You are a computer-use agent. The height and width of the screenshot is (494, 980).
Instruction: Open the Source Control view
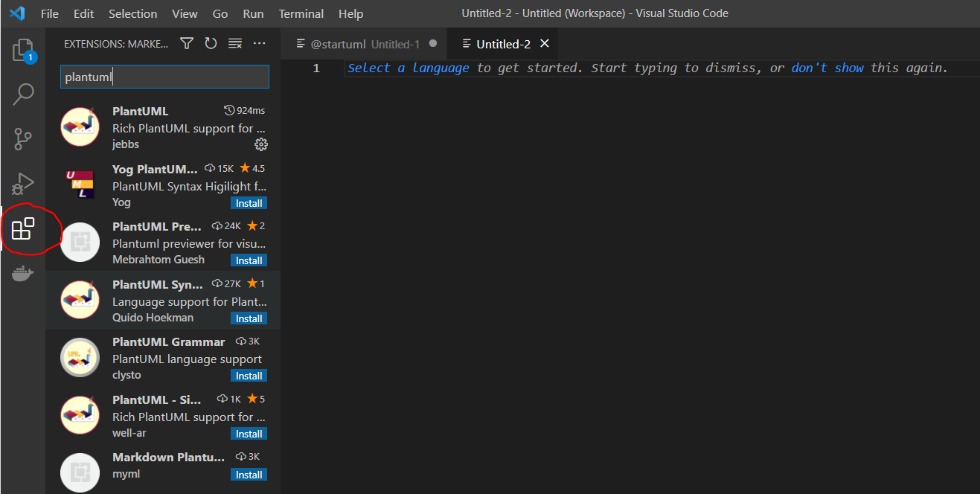(x=23, y=138)
